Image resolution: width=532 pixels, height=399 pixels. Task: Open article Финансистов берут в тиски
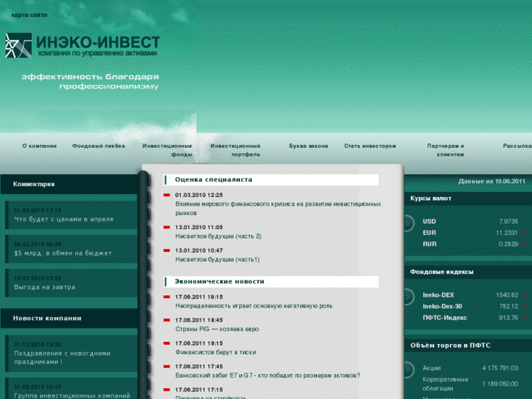coord(216,352)
